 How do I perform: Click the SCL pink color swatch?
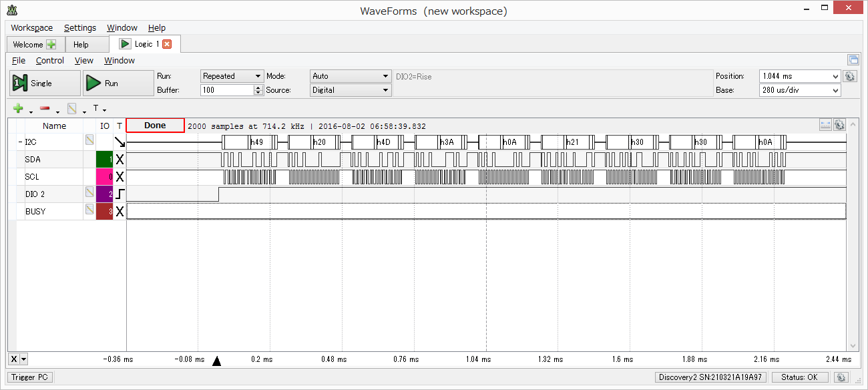click(x=105, y=177)
